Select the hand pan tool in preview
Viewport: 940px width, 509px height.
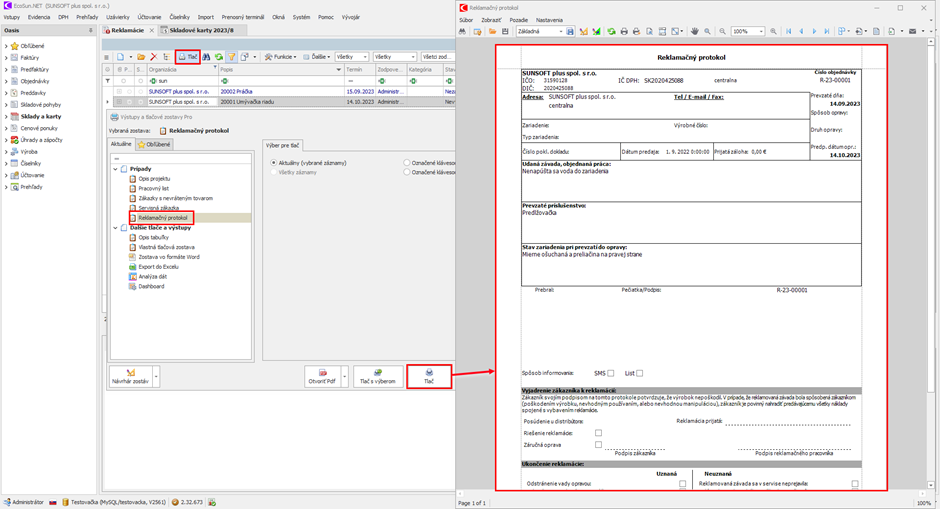(695, 32)
